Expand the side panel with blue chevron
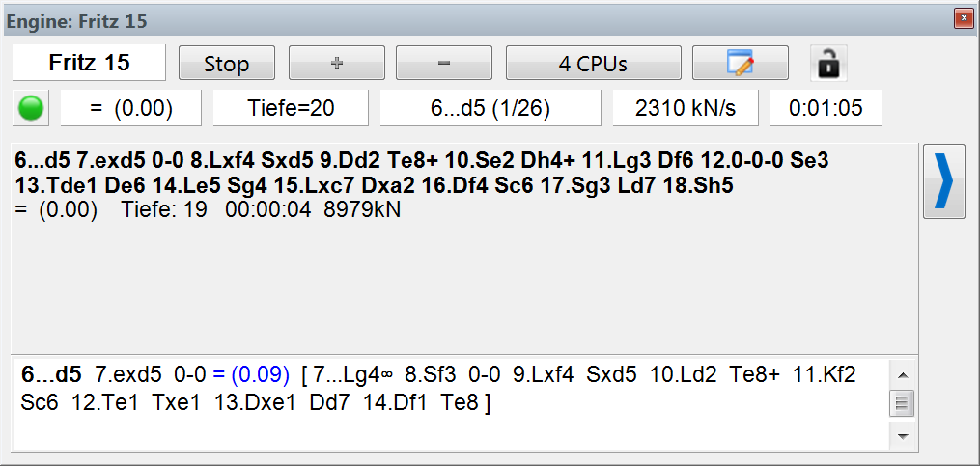This screenshot has height=466, width=980. (943, 182)
